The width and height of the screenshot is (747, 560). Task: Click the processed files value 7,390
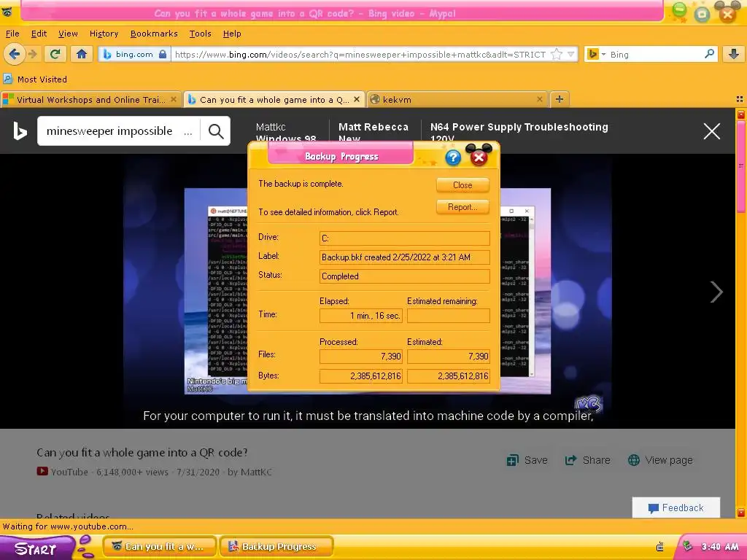(361, 356)
